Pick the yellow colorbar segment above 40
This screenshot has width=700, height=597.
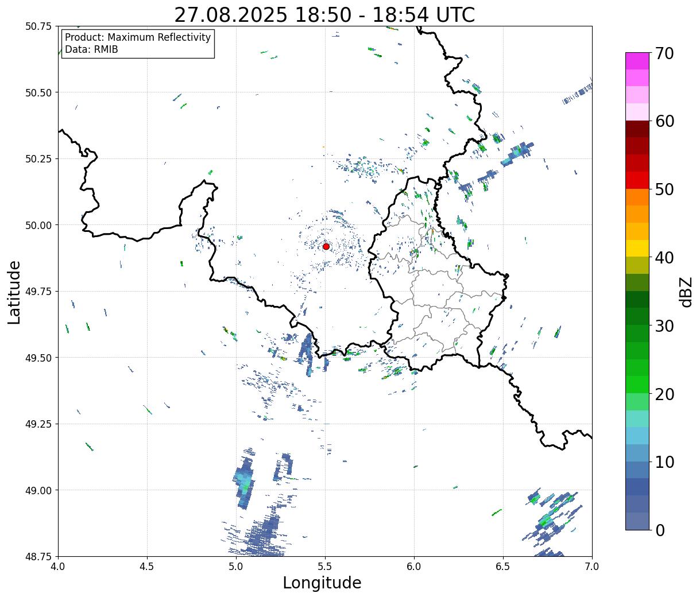pyautogui.click(x=637, y=249)
